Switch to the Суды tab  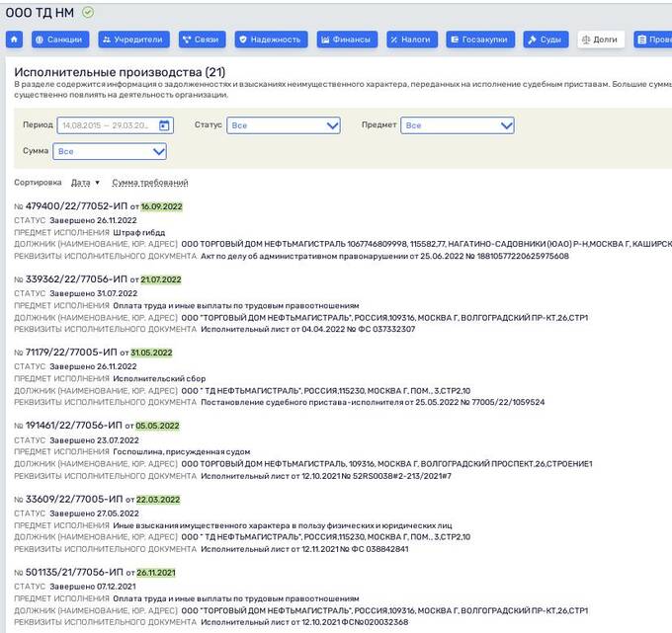point(545,40)
